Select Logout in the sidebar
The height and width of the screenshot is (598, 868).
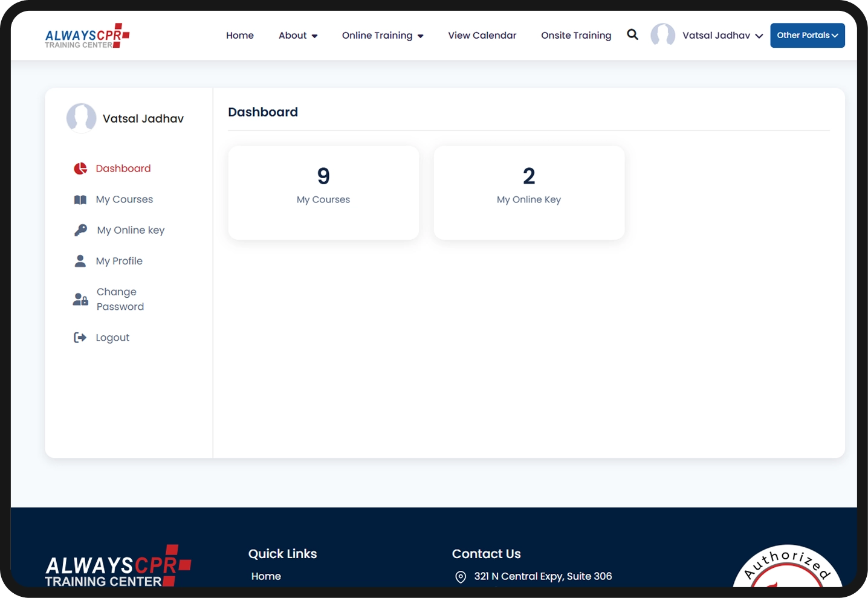[x=112, y=338]
